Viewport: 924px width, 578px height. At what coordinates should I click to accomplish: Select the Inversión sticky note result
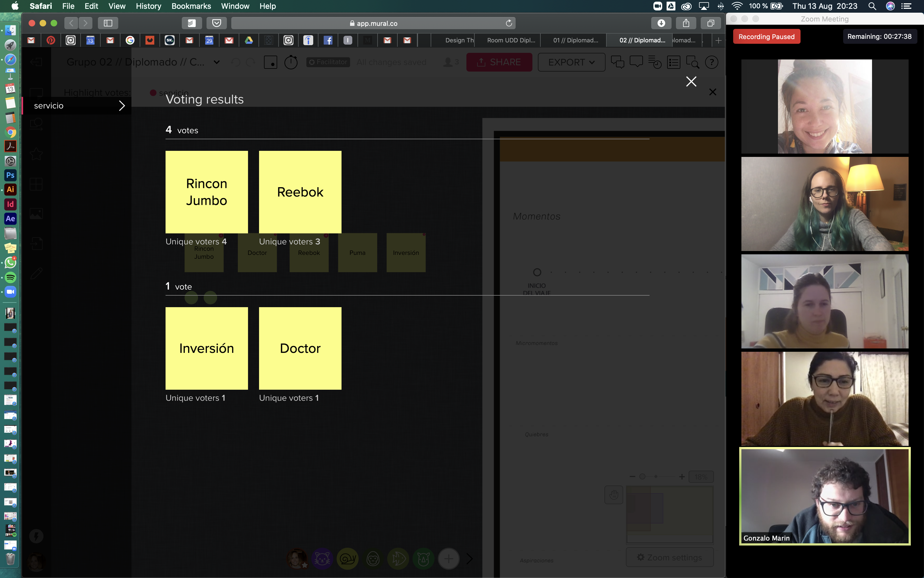coord(207,348)
